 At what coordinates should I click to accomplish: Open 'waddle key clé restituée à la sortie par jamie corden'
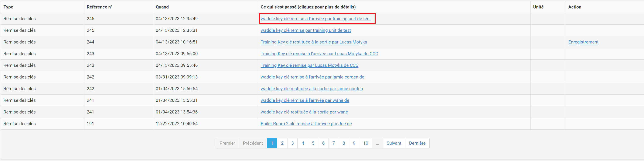point(312,89)
